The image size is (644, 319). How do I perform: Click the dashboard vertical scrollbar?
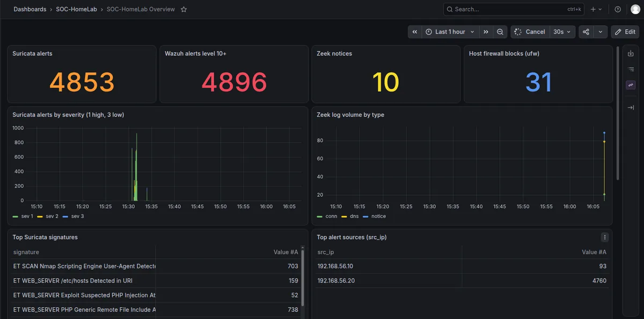tap(618, 113)
